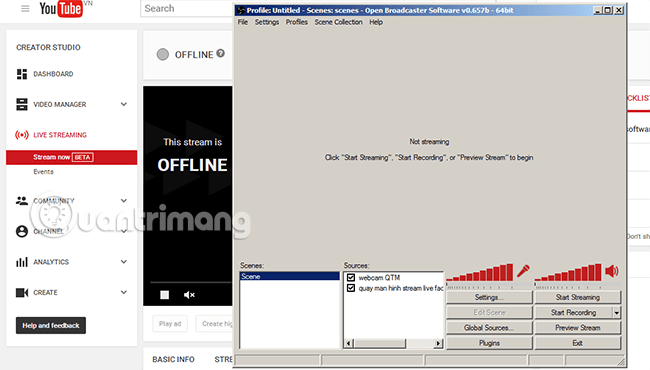Adjust the microphone volume meter
Image resolution: width=650 pixels, height=370 pixels.
point(480,273)
